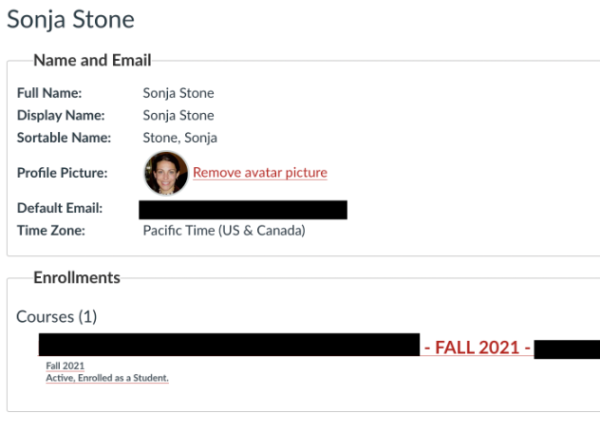
Task: Click the Courses (1) label
Action: click(57, 317)
